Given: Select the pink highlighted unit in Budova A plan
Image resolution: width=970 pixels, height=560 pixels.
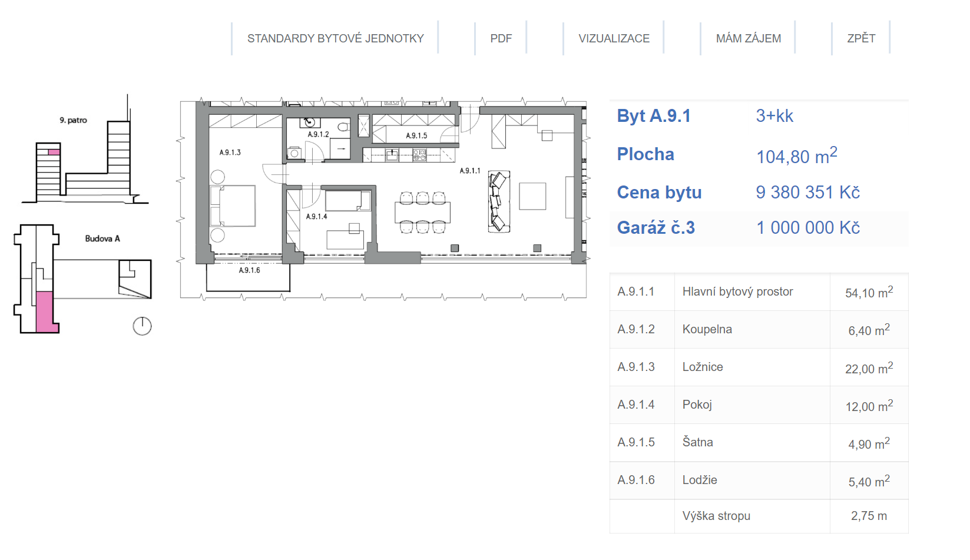Looking at the screenshot, I should [x=45, y=312].
